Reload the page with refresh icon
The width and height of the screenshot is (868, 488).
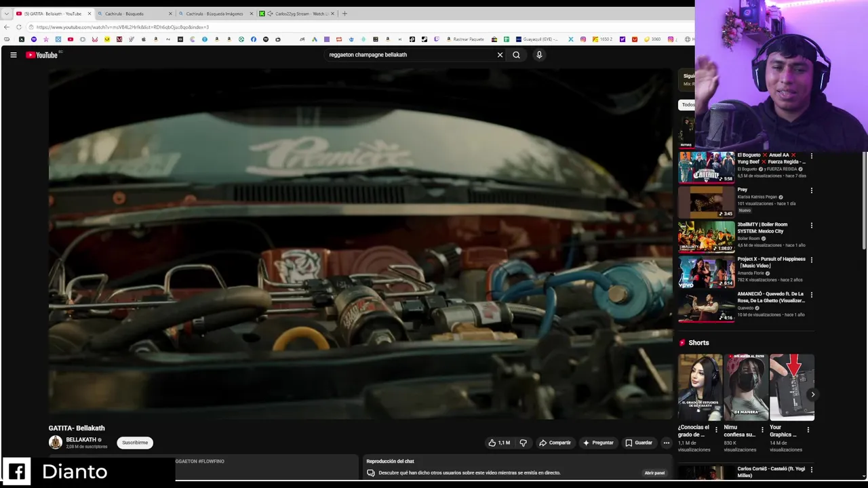click(x=19, y=27)
